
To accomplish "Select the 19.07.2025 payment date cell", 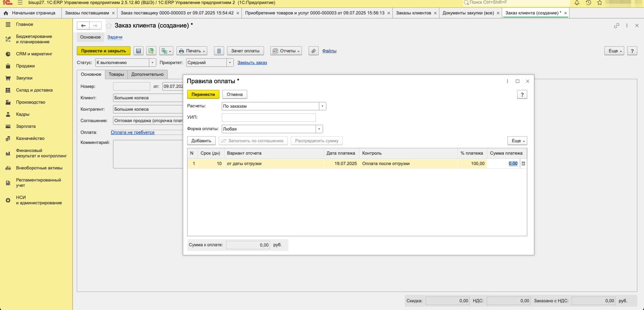I will pyautogui.click(x=342, y=164).
